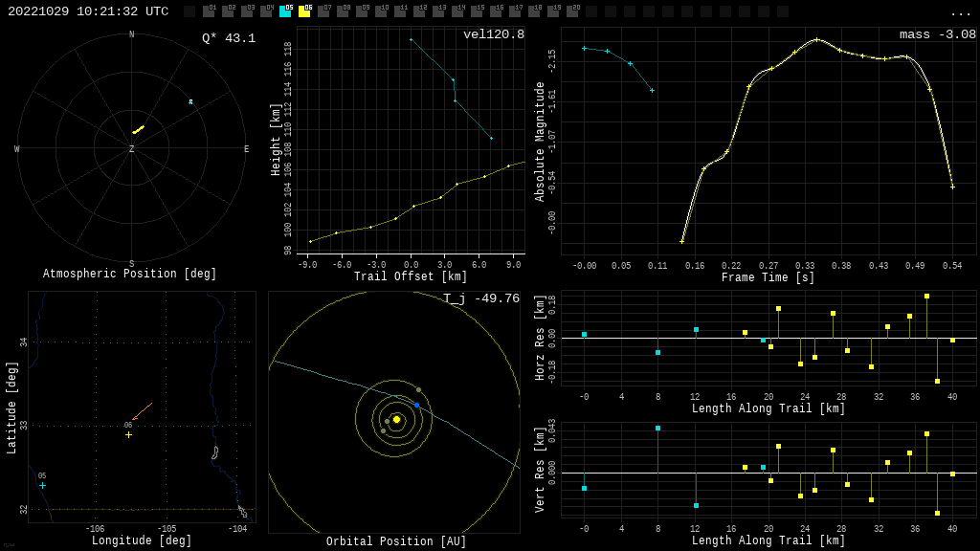Click the top cyan point on height plot
The height and width of the screenshot is (551, 980).
pyautogui.click(x=411, y=40)
